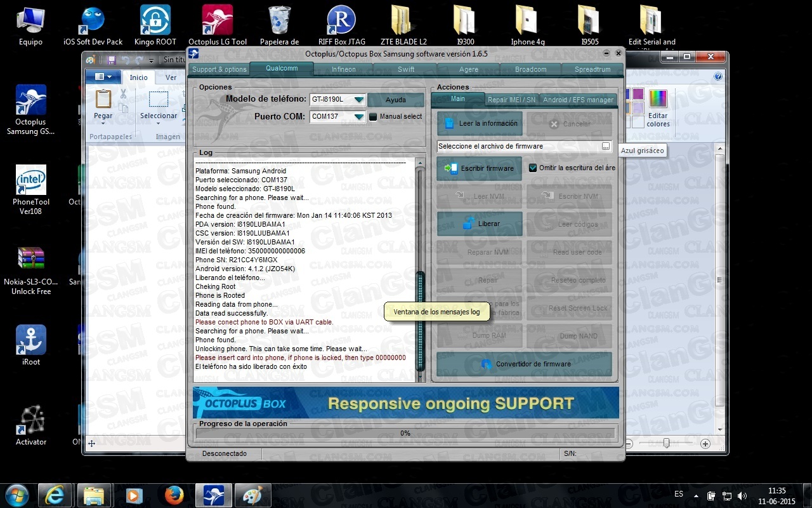The image size is (812, 508).
Task: Open Paint Ver ribbon tab
Action: (171, 77)
